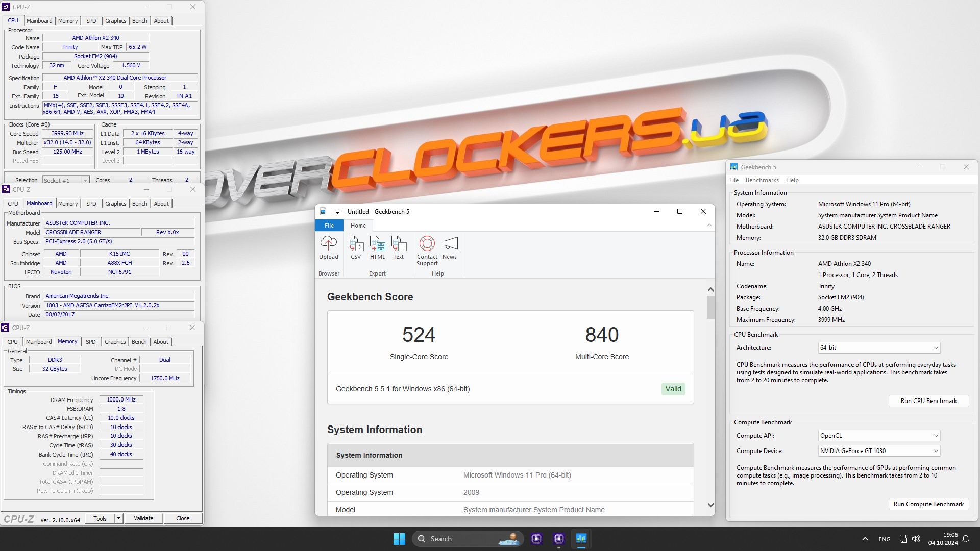Open the Graphics tab in top CPU-Z window
The image size is (980, 551).
click(x=116, y=21)
